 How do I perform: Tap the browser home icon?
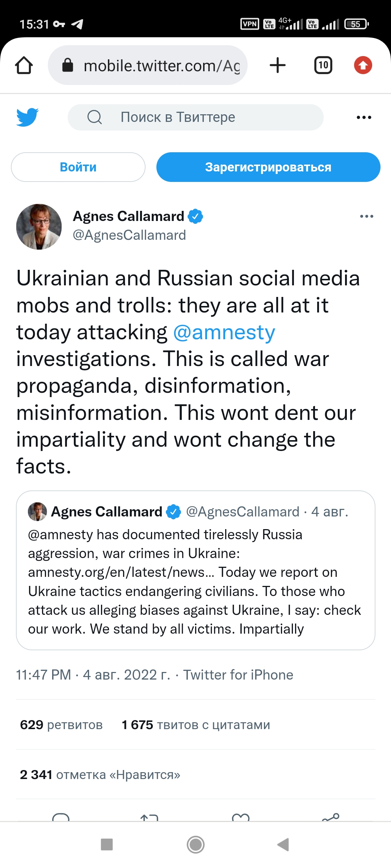click(x=24, y=65)
